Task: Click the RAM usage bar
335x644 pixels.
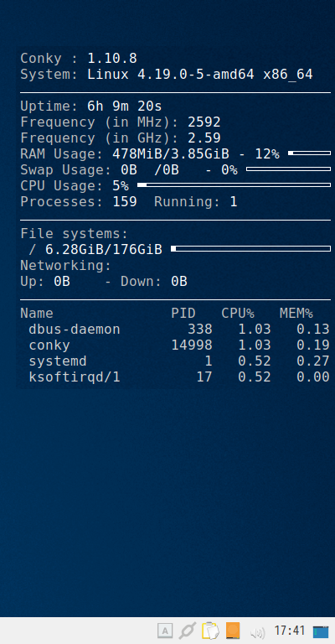Action: [x=309, y=153]
